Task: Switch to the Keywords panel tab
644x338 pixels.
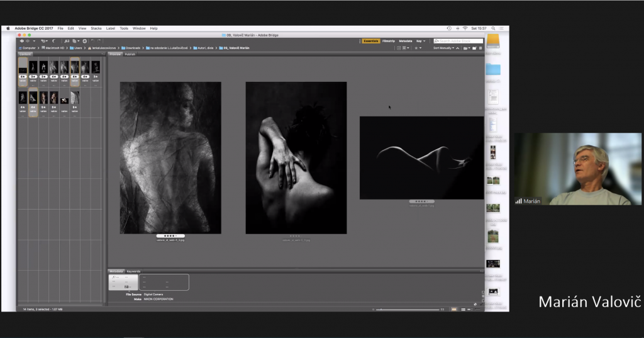Action: click(x=133, y=271)
